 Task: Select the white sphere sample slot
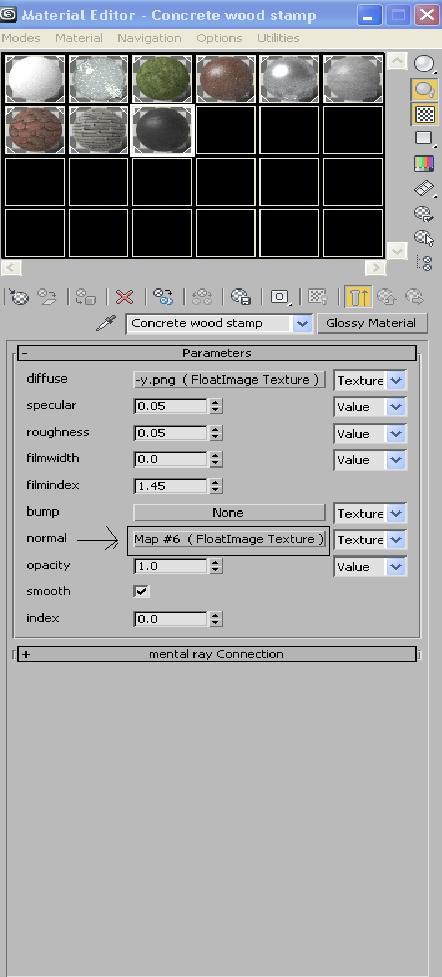pyautogui.click(x=35, y=79)
